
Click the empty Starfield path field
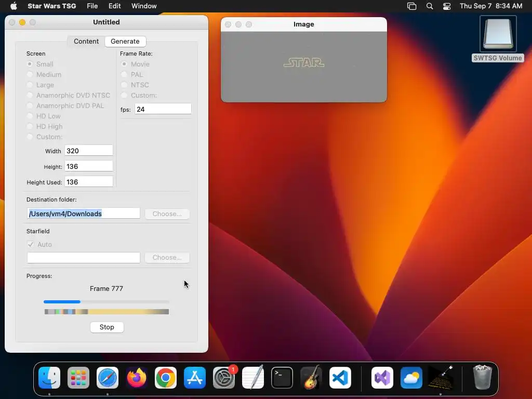(84, 258)
